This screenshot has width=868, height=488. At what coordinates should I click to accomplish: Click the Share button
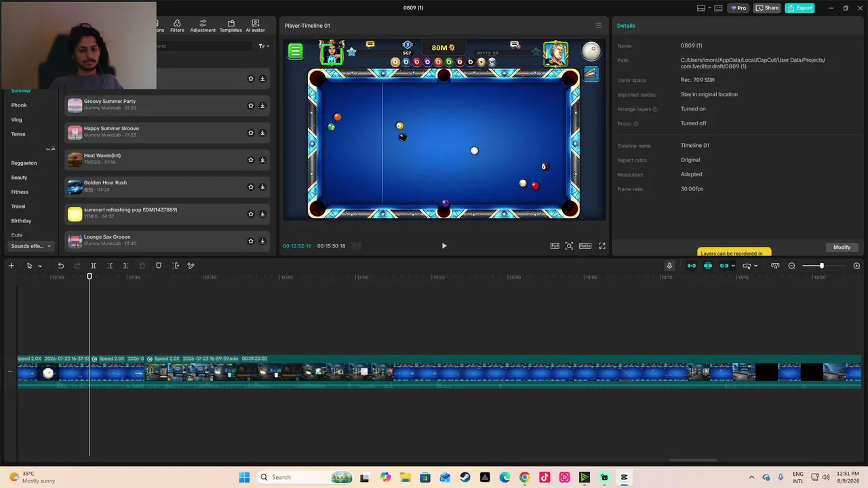768,8
